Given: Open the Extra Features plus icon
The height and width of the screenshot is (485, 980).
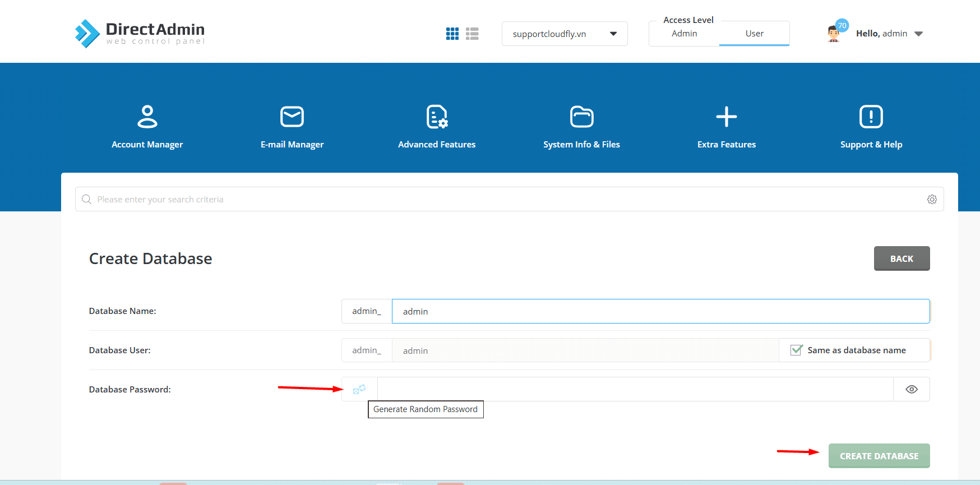Looking at the screenshot, I should [726, 117].
